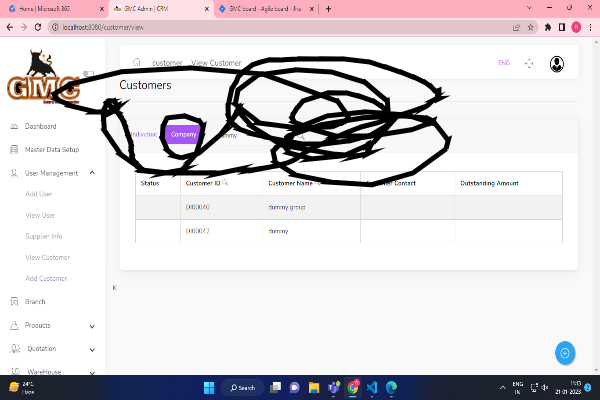Open the user profile avatar icon
The width and height of the screenshot is (600, 400).
coord(557,64)
